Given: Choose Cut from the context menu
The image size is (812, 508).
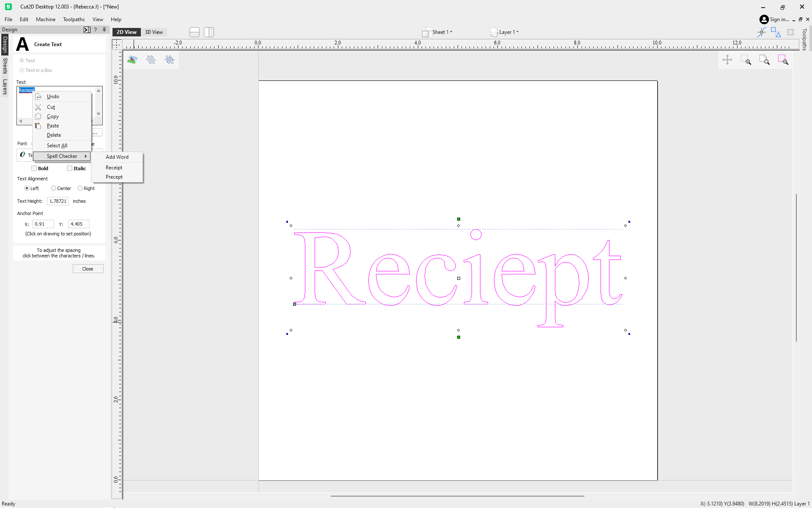Looking at the screenshot, I should pyautogui.click(x=62, y=107).
